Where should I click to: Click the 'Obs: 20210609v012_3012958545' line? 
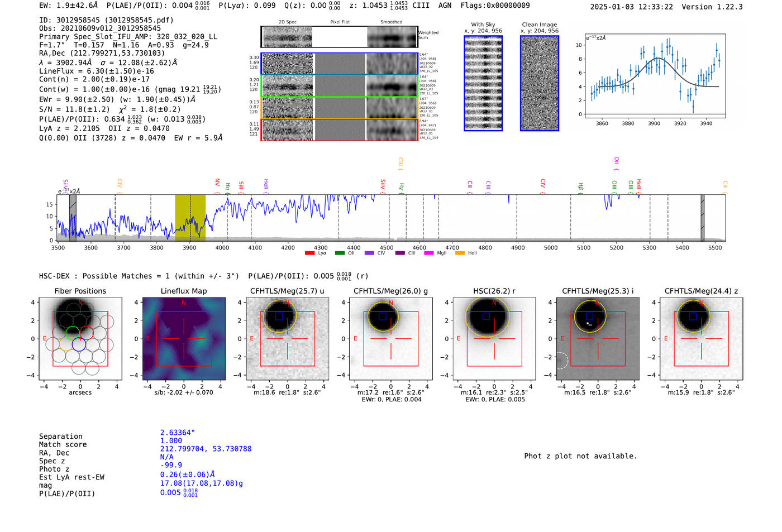100,28
